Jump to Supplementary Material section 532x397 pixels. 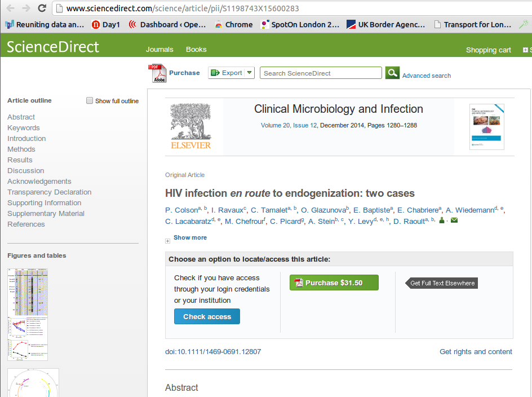tap(46, 214)
